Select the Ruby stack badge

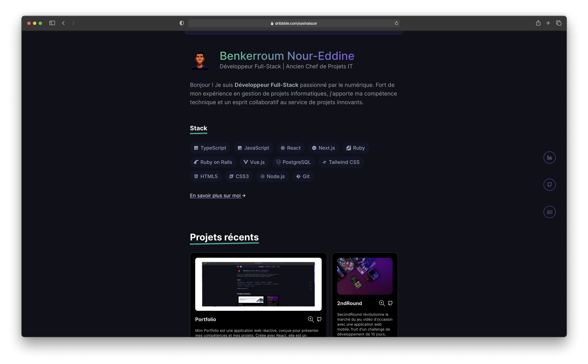point(356,148)
